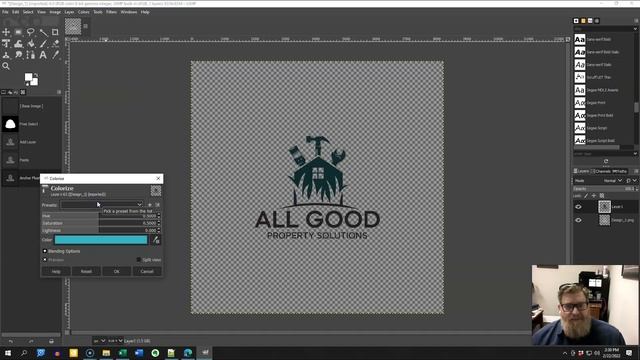640x360 pixels.
Task: Open Excel from the taskbar
Action: point(122,353)
